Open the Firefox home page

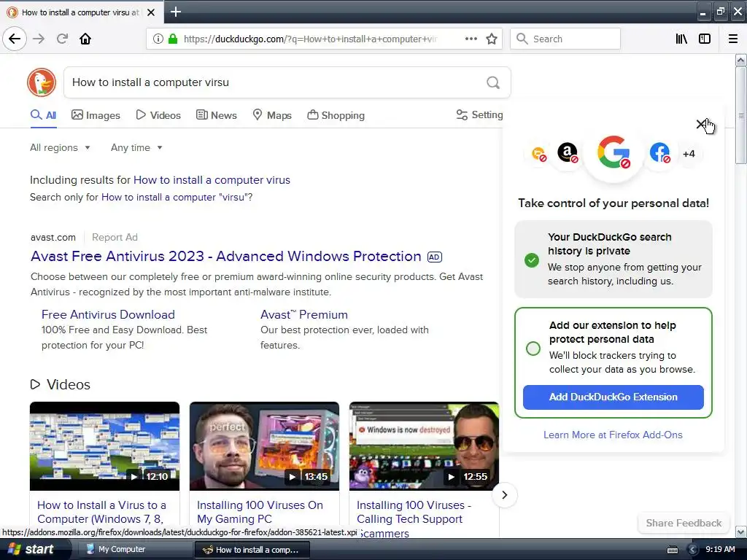tap(85, 39)
